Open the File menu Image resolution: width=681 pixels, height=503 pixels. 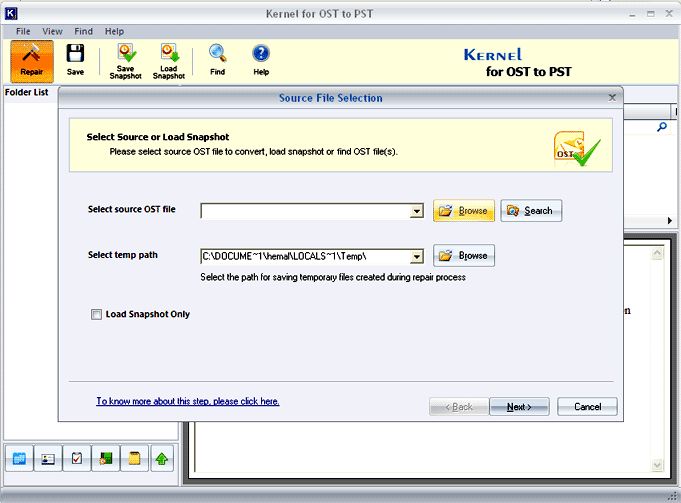pos(23,31)
